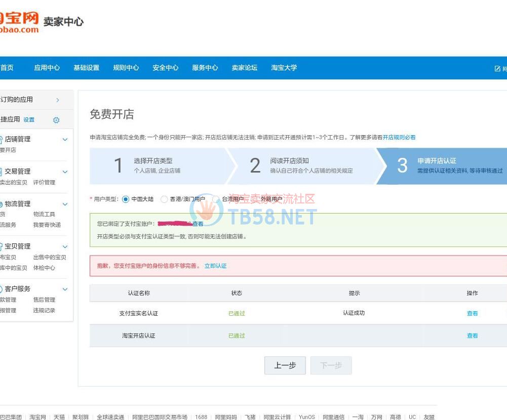Open 应用中心 menu
This screenshot has width=507, height=420.
(47, 68)
